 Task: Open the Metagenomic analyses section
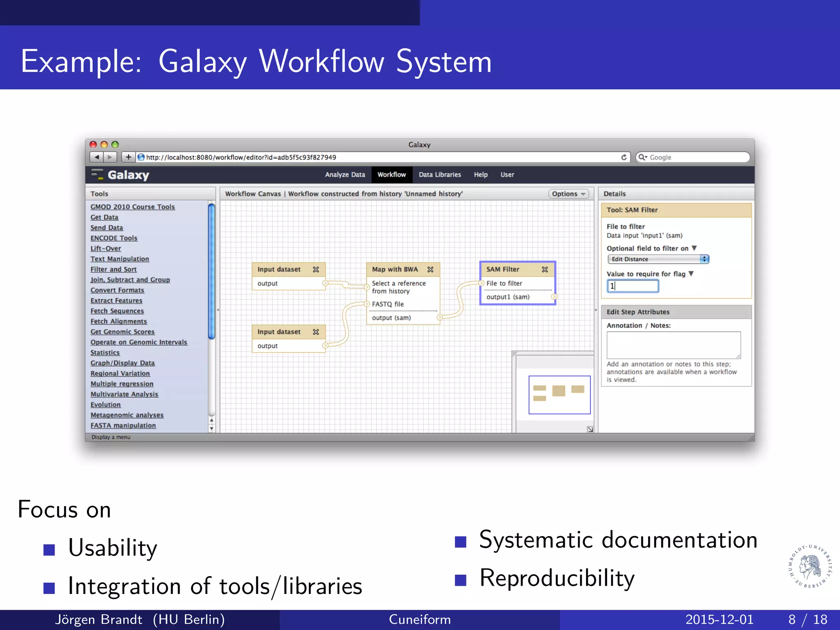click(127, 415)
